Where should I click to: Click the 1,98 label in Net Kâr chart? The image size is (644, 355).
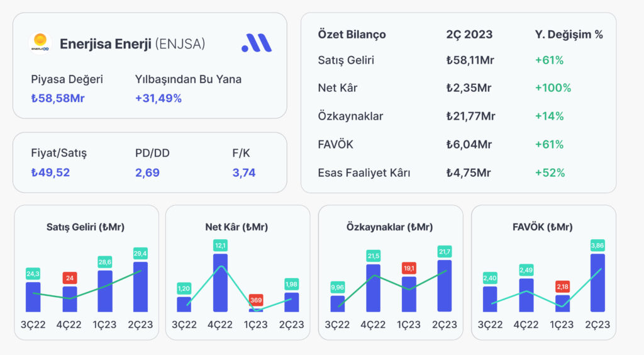click(291, 285)
